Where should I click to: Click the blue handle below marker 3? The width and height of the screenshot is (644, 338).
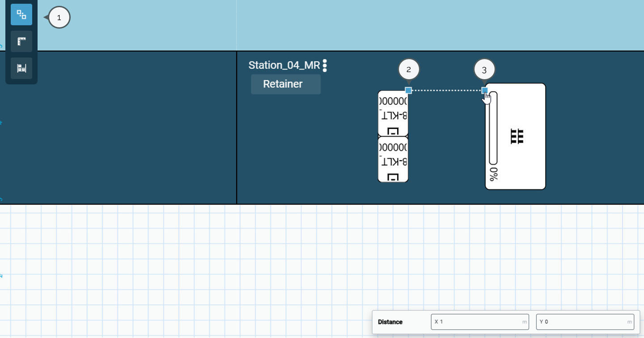[484, 90]
